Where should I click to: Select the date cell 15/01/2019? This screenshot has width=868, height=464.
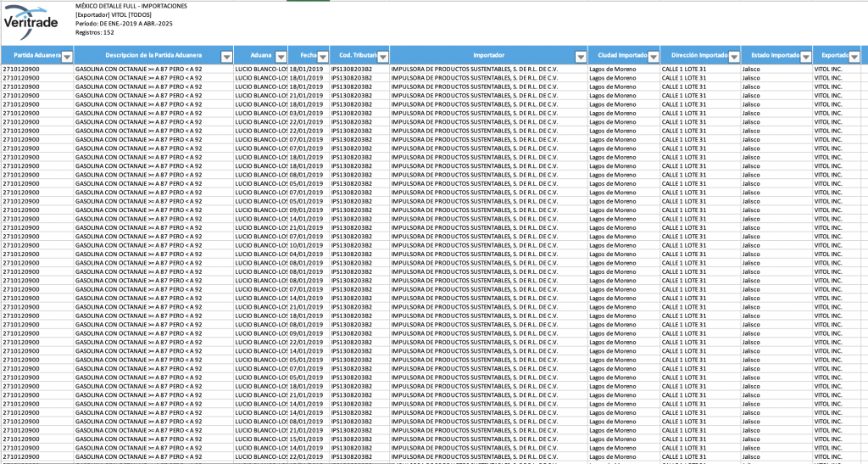coord(309,439)
